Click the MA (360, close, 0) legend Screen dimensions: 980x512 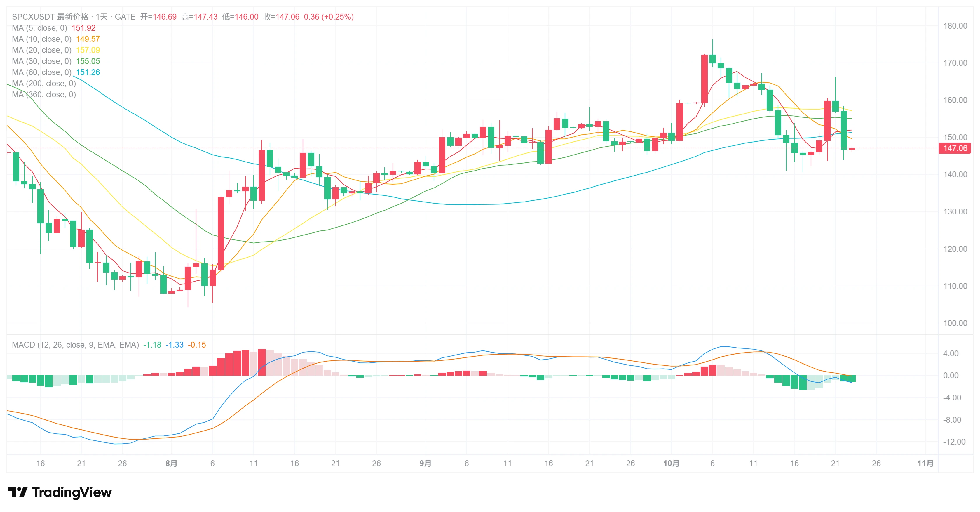point(44,94)
